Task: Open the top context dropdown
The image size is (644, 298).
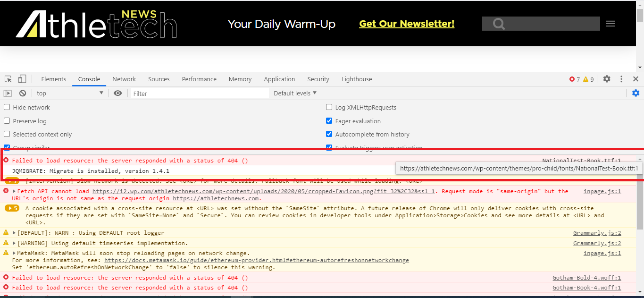Action: pos(70,93)
